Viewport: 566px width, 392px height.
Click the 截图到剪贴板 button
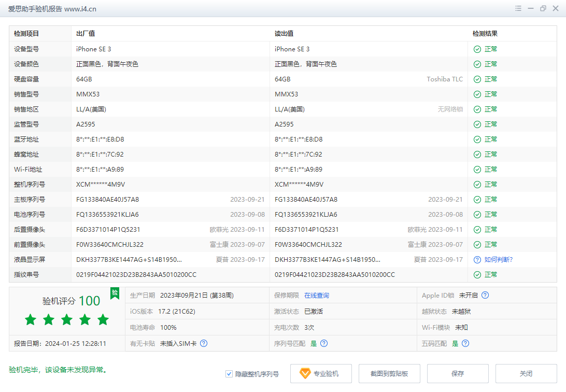pyautogui.click(x=389, y=373)
